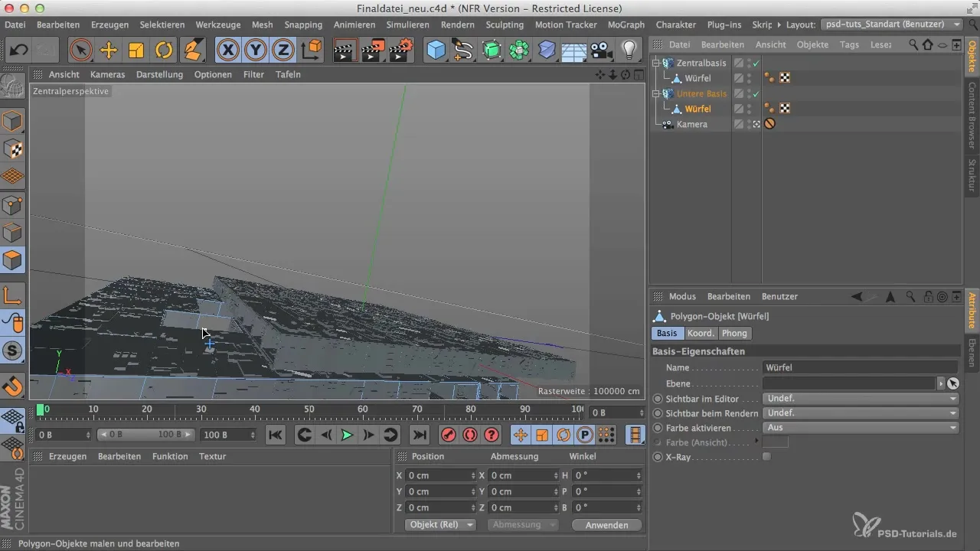Viewport: 980px width, 551px height.
Task: Toggle Y axis lock
Action: coord(256,51)
